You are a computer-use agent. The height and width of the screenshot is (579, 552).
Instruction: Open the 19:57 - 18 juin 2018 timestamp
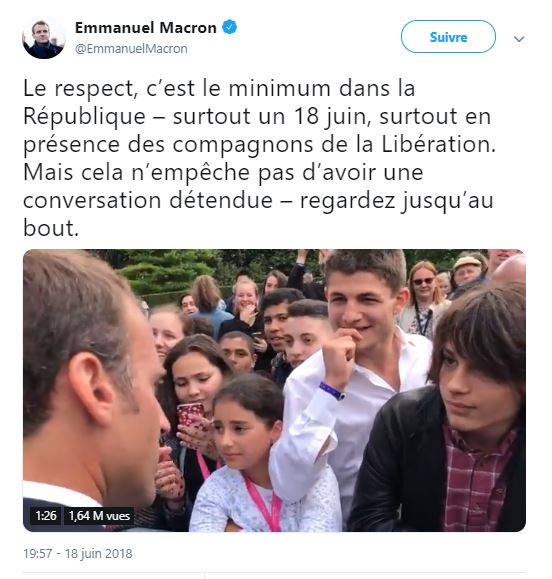click(x=78, y=554)
